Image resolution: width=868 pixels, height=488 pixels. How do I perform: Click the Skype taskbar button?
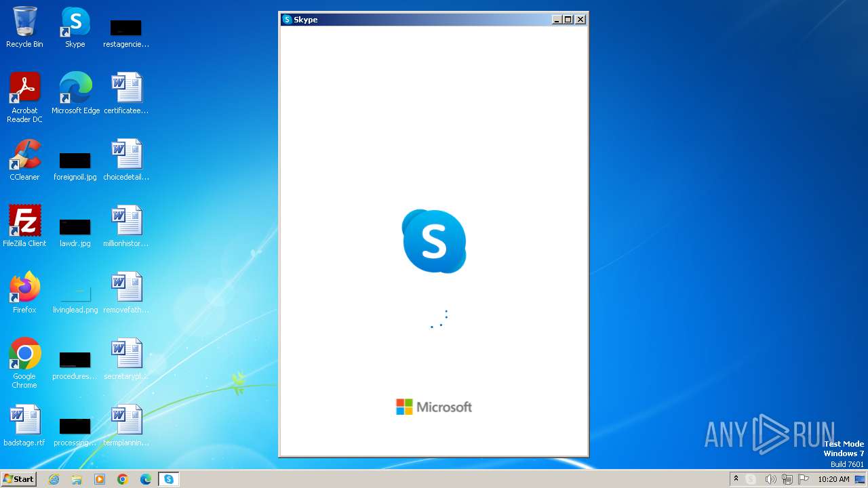click(x=169, y=479)
